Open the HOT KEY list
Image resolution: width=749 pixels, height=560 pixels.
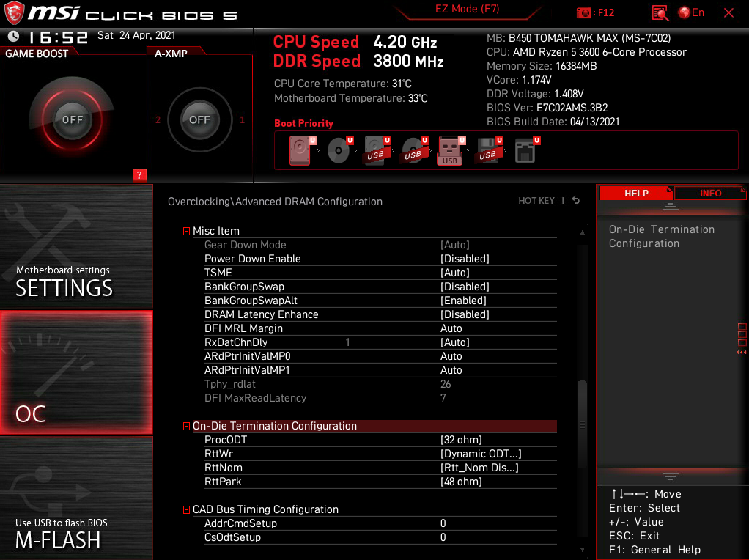pyautogui.click(x=536, y=201)
